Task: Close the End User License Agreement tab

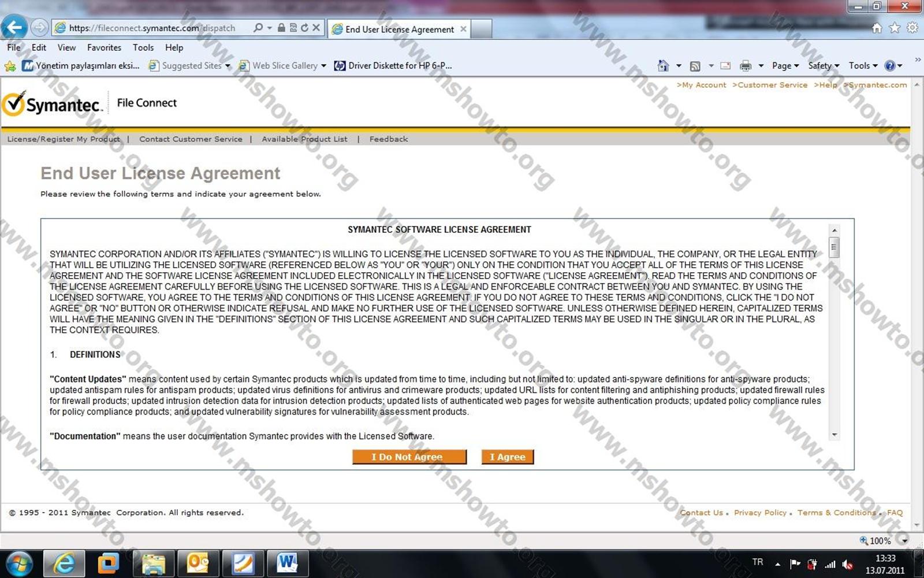Action: (463, 29)
